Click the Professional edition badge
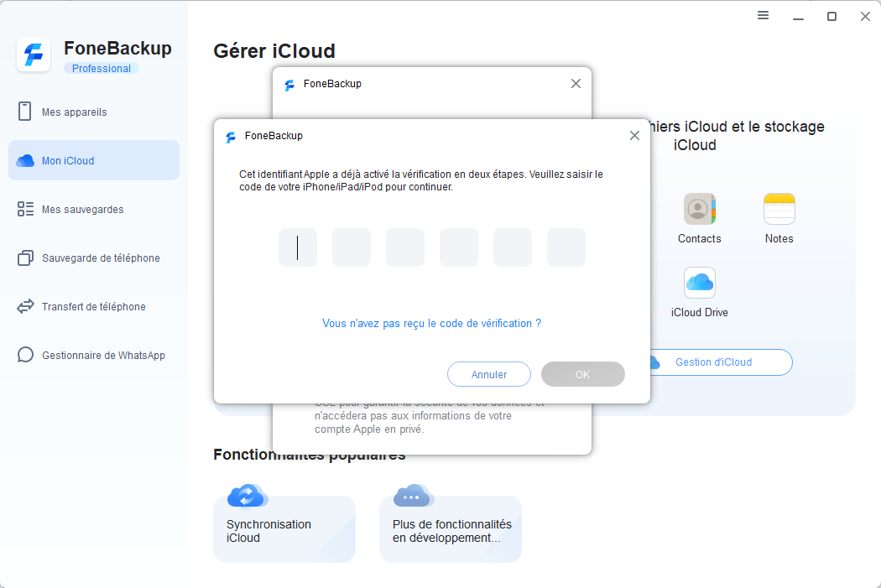The width and height of the screenshot is (881, 588). click(102, 69)
